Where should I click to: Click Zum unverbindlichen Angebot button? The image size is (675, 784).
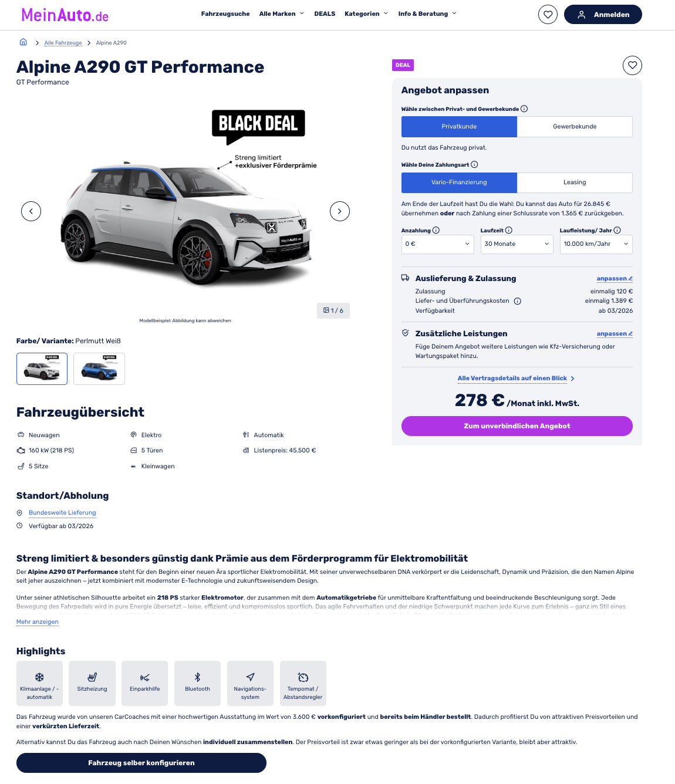[517, 426]
